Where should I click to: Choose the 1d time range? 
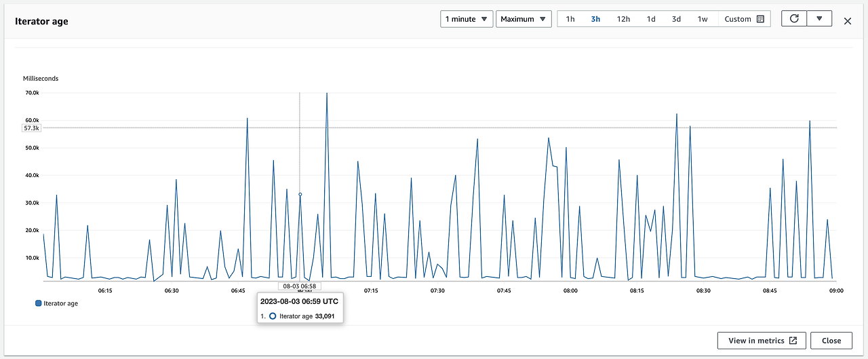tap(651, 19)
